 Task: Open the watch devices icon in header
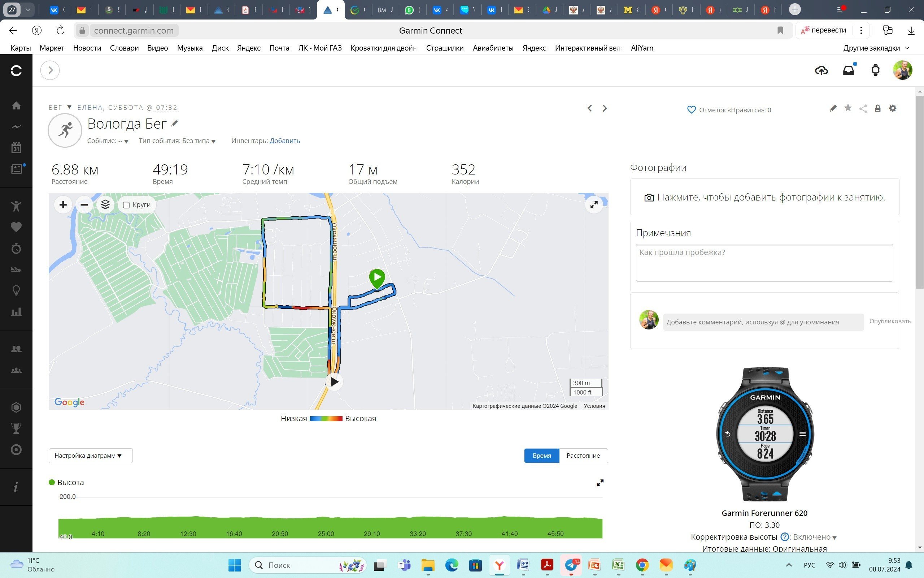(876, 70)
